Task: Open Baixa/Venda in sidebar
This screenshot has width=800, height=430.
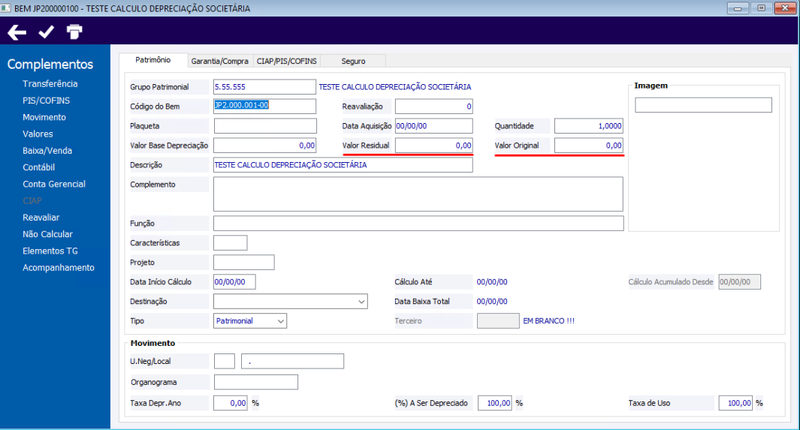Action: (x=47, y=150)
